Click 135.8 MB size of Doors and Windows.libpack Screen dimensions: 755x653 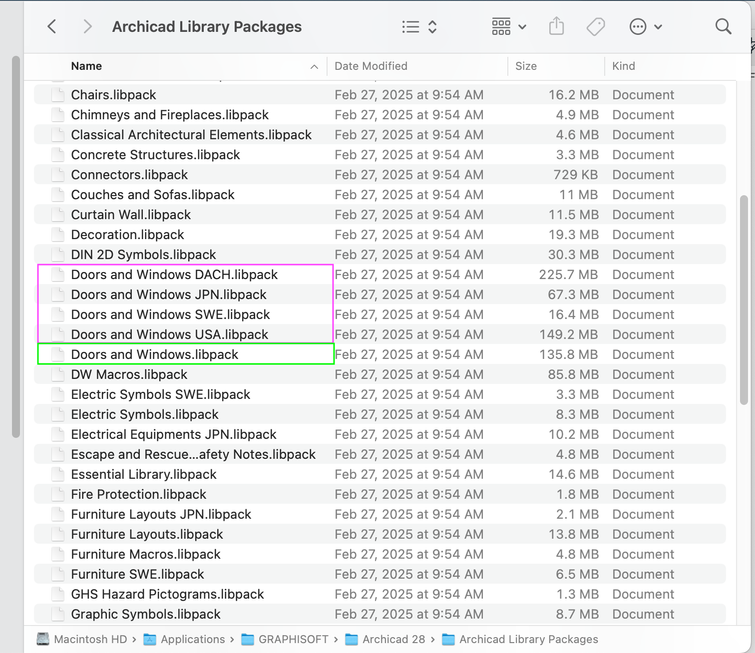[568, 354]
